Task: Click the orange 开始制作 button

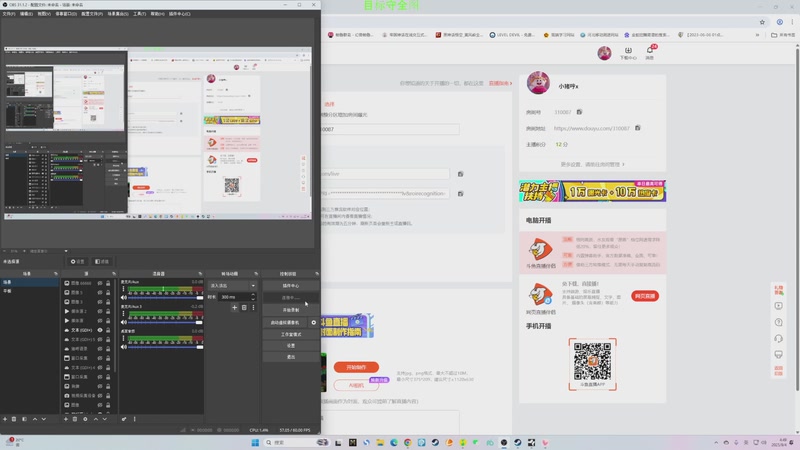Action: point(356,367)
